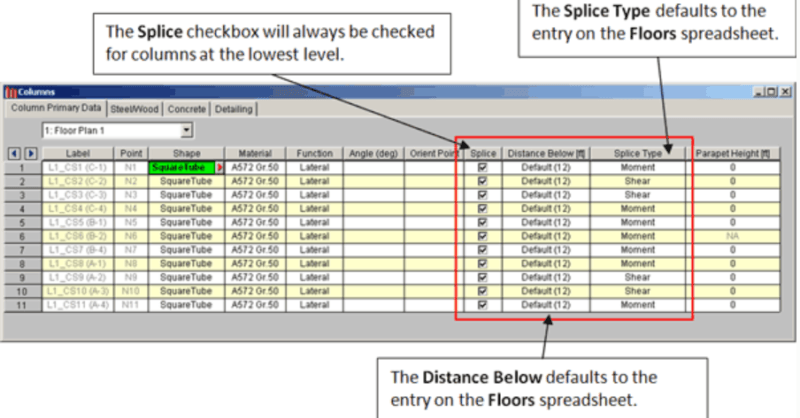Image resolution: width=800 pixels, height=418 pixels.
Task: Click the Columns window title icon
Action: tap(11, 93)
